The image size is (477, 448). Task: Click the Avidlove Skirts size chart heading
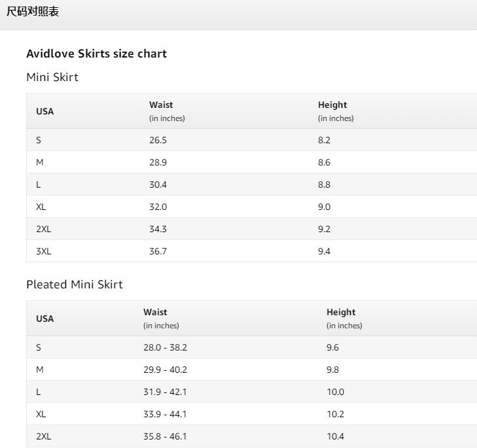(x=96, y=54)
